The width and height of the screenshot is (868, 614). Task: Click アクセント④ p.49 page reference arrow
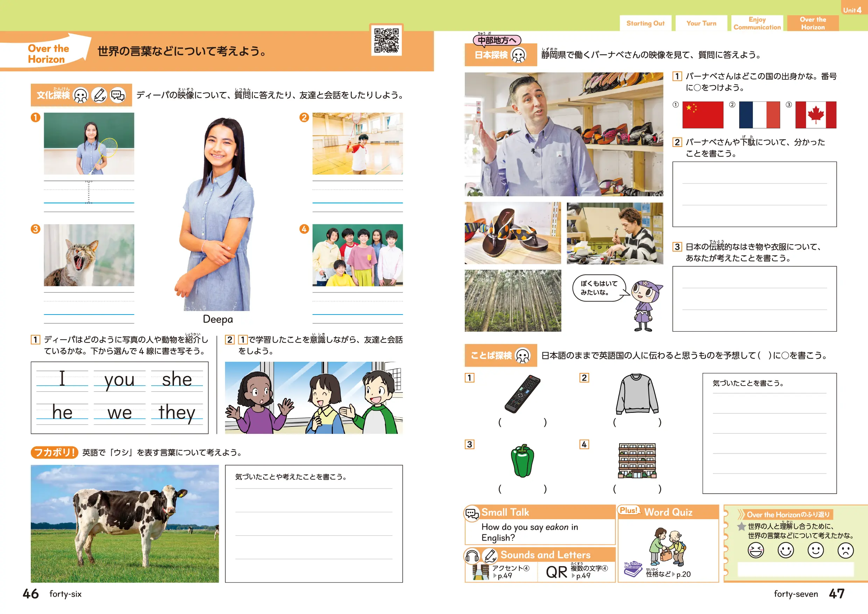pyautogui.click(x=495, y=576)
